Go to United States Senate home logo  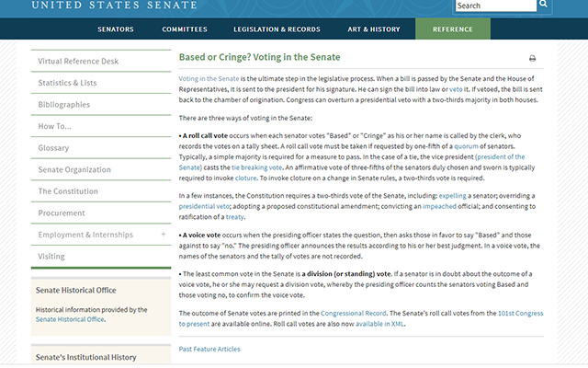(114, 6)
